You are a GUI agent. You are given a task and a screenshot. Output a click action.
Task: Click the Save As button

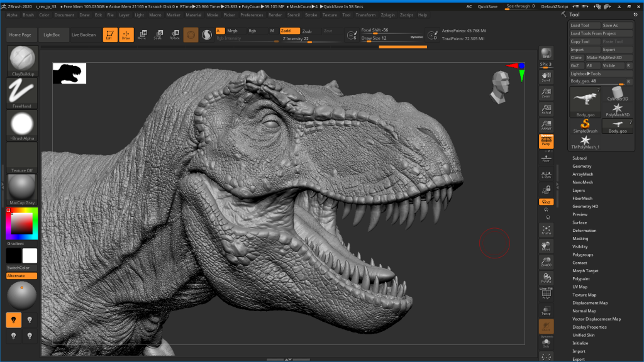click(x=617, y=25)
